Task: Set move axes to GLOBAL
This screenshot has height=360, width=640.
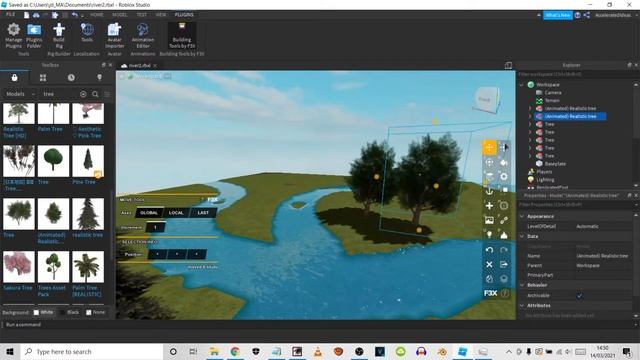Action: click(x=149, y=213)
